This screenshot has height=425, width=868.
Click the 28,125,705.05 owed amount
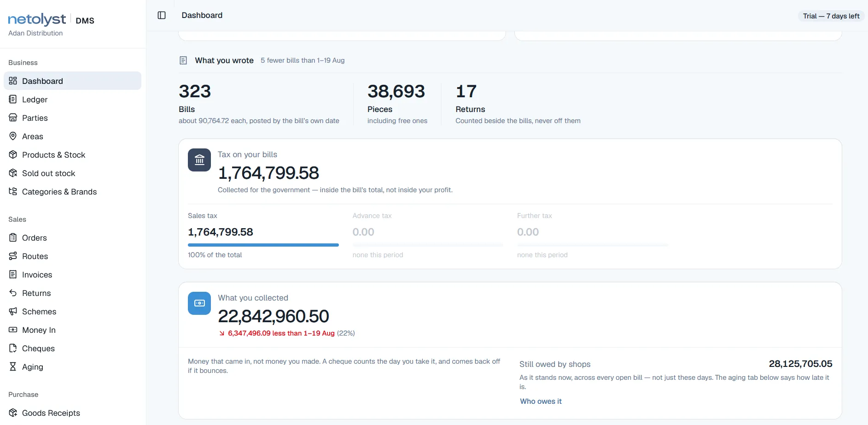click(800, 364)
